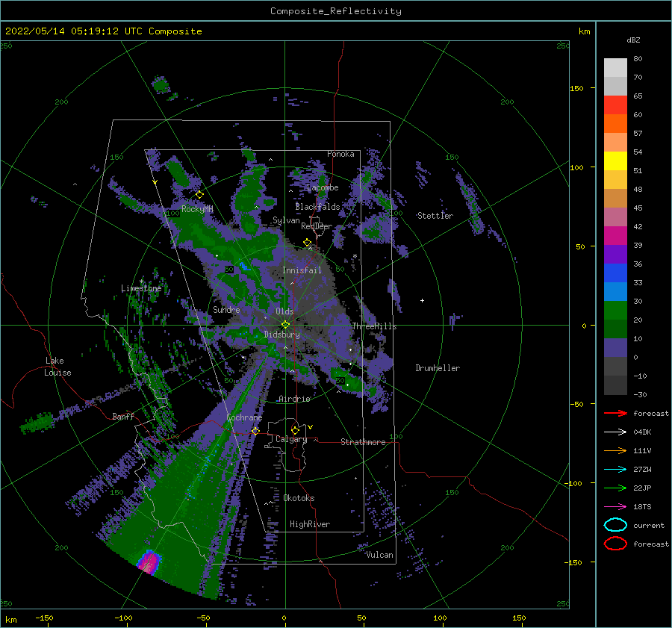672x628 pixels.
Task: Click the yellow diamond marker above Calgary
Action: click(295, 430)
